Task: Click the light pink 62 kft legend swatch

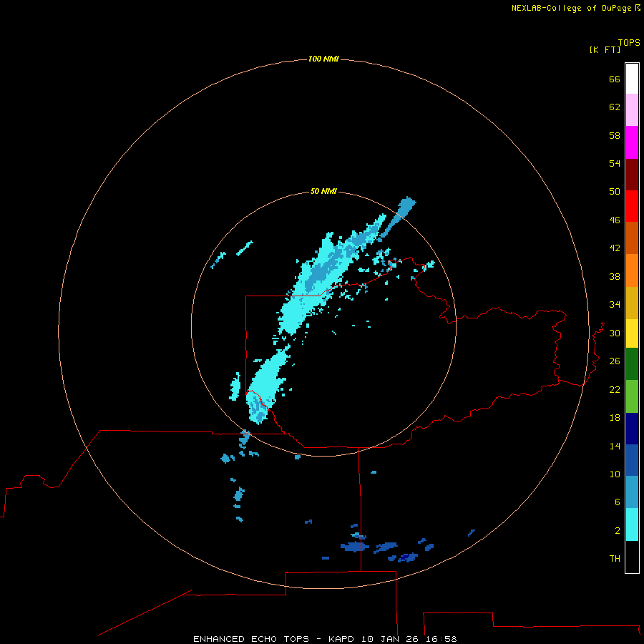Action: (632, 109)
